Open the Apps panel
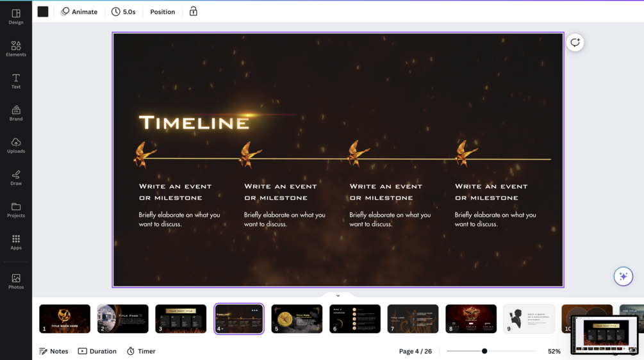The width and height of the screenshot is (644, 360). 16,242
